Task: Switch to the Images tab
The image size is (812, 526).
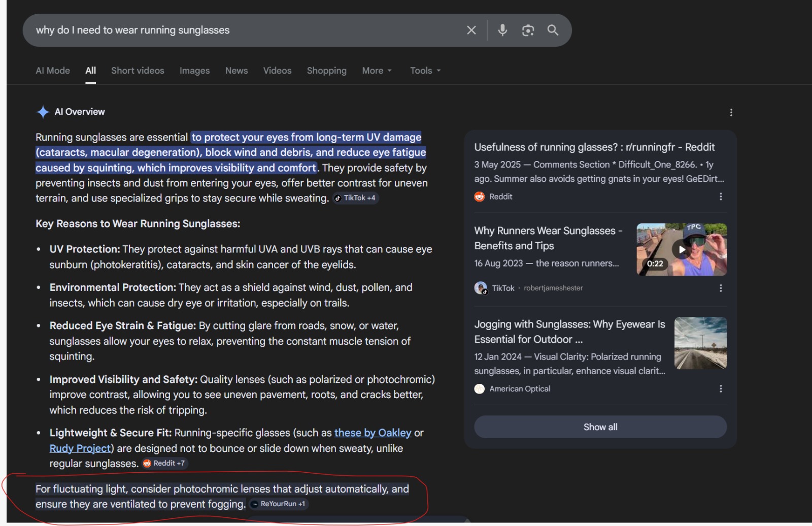Action: [x=194, y=71]
